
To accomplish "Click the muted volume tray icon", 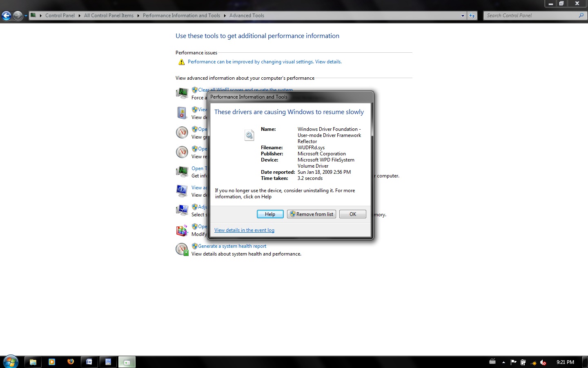I will click(x=543, y=362).
